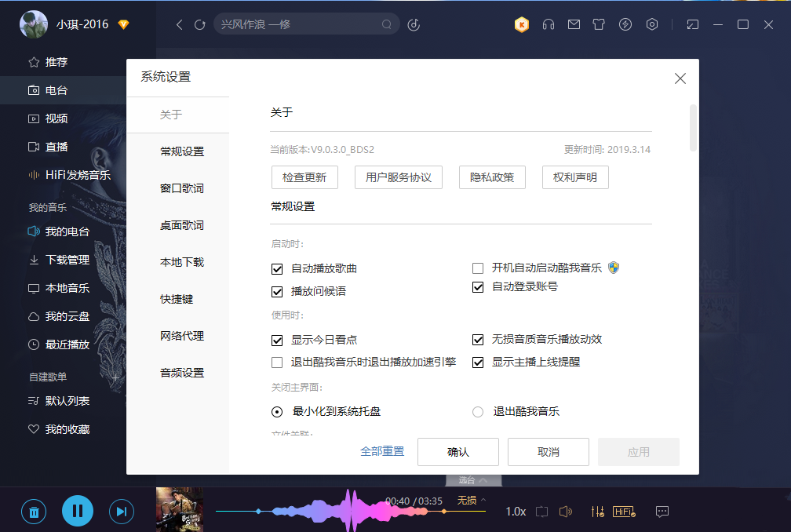This screenshot has width=791, height=532.
Task: Select 退出酷我音乐 radio button
Action: (x=478, y=412)
